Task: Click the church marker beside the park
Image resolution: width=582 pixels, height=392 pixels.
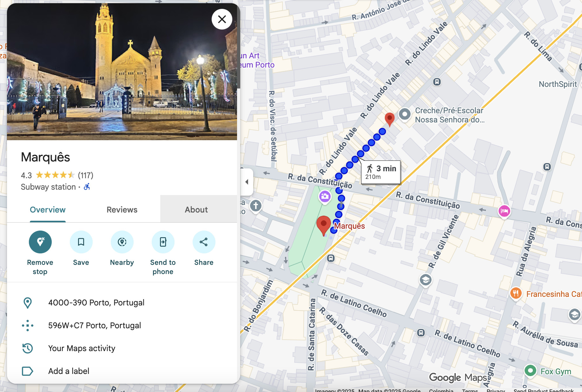Action: (x=256, y=206)
